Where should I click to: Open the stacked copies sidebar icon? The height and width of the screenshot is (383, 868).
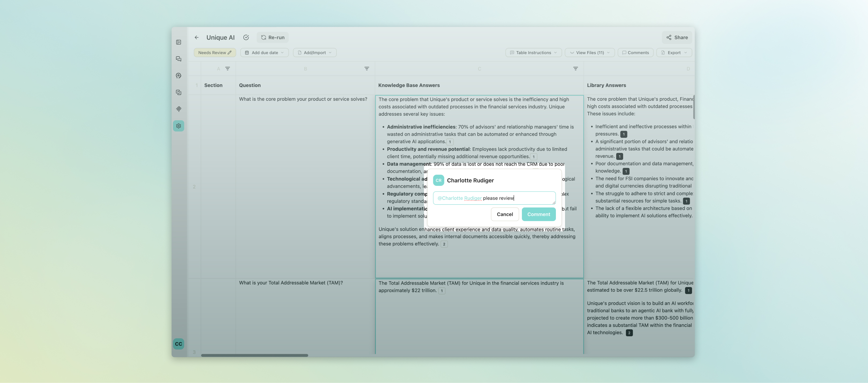pos(179,92)
